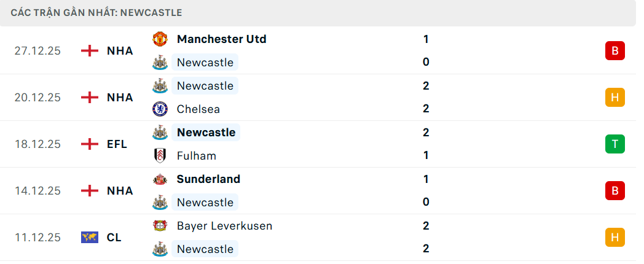Click the red B badge for Sunderland match

click(615, 190)
